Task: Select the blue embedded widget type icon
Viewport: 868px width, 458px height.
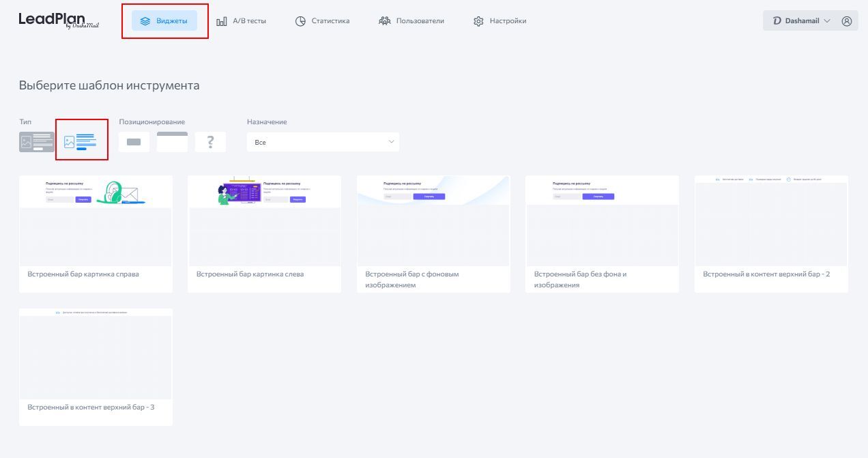Action: (x=81, y=141)
